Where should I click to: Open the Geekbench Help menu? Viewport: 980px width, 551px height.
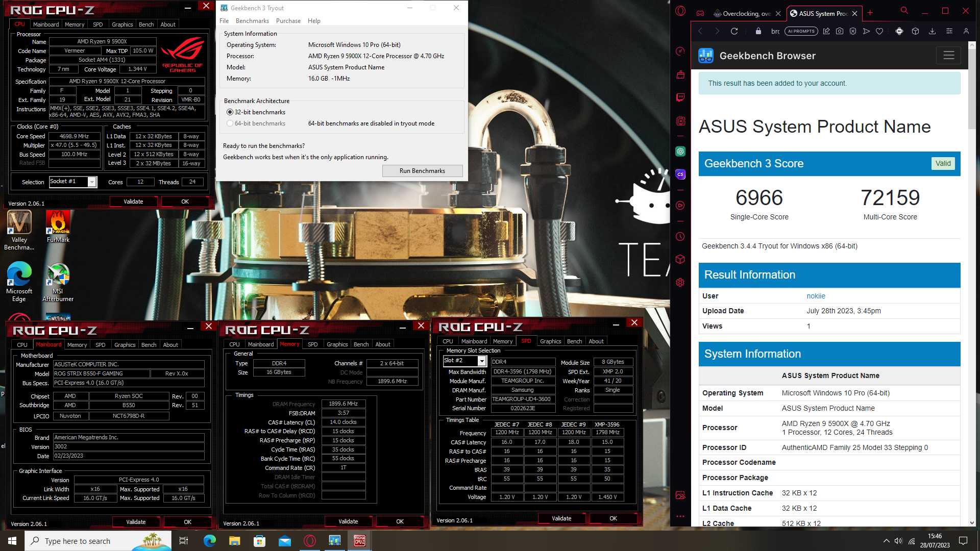point(314,21)
